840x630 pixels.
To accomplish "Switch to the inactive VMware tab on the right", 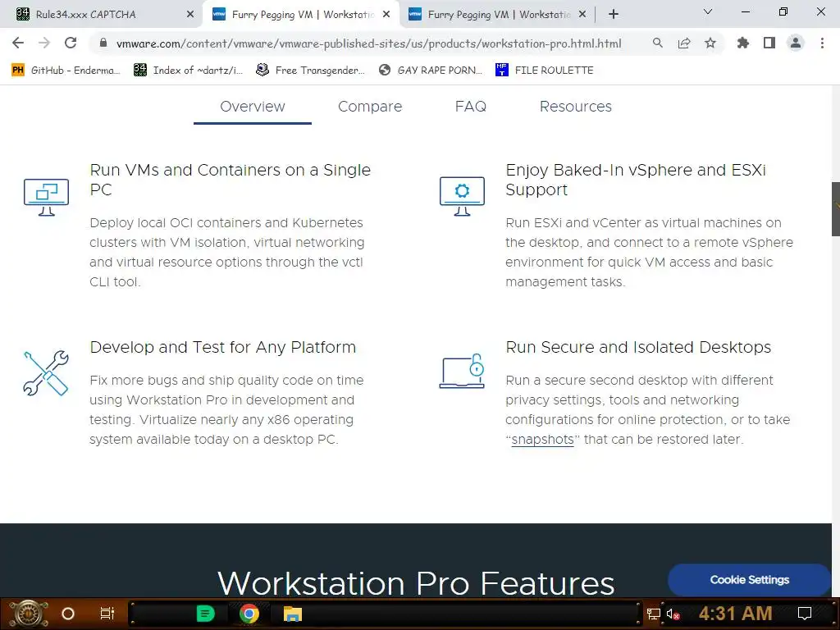I will coord(497,15).
